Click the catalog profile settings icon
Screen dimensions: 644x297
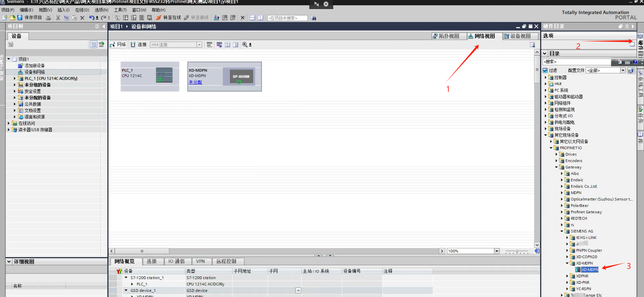point(631,70)
